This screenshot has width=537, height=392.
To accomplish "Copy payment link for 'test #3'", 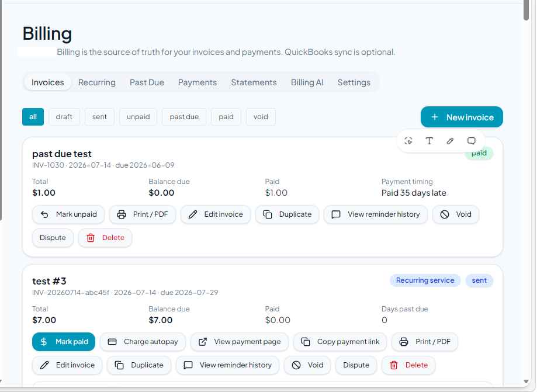I will [340, 342].
